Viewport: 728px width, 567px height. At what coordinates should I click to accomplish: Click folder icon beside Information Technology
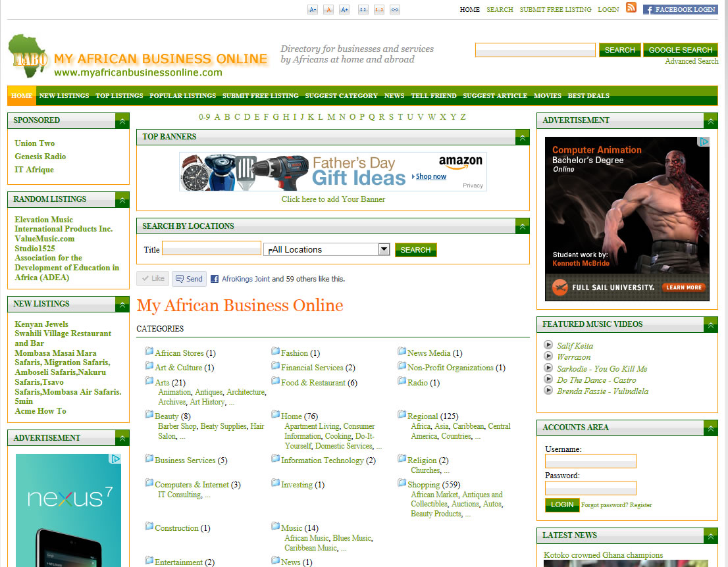pyautogui.click(x=275, y=458)
